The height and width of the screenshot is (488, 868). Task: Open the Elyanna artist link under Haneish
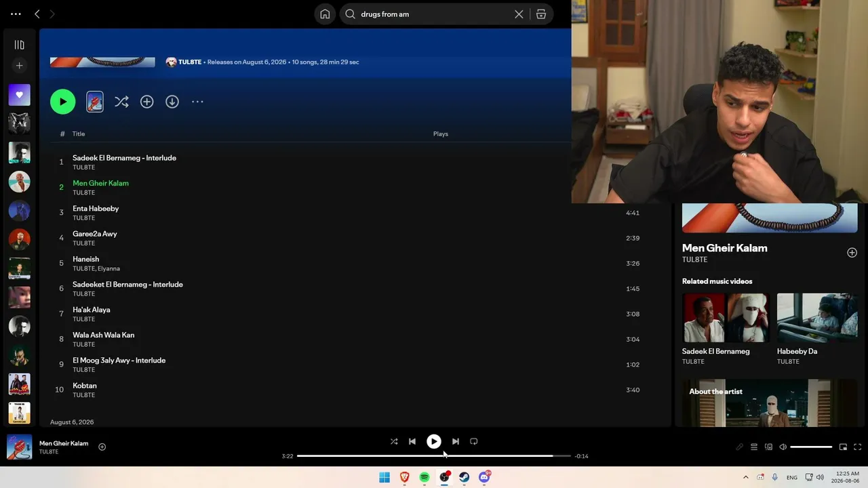click(108, 268)
